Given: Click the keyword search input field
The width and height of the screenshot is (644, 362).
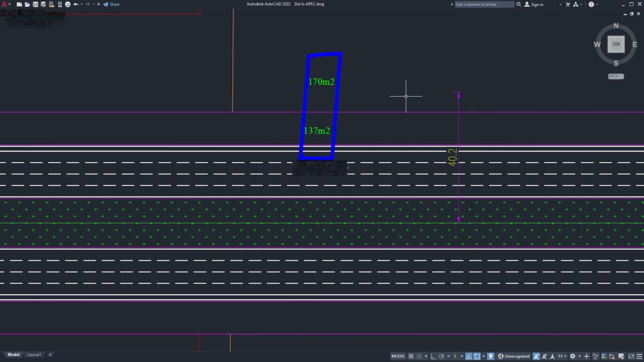Looking at the screenshot, I should coord(484,4).
